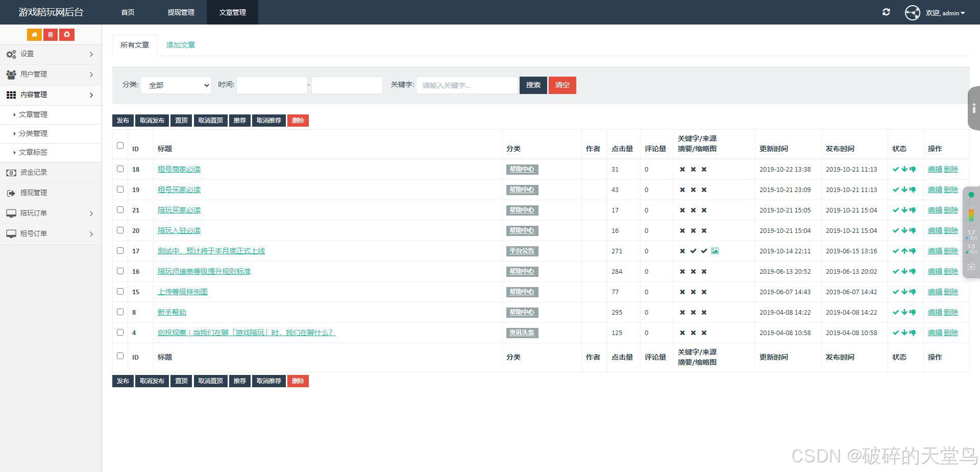
Task: Click the bottom red 删除 button
Action: 298,381
